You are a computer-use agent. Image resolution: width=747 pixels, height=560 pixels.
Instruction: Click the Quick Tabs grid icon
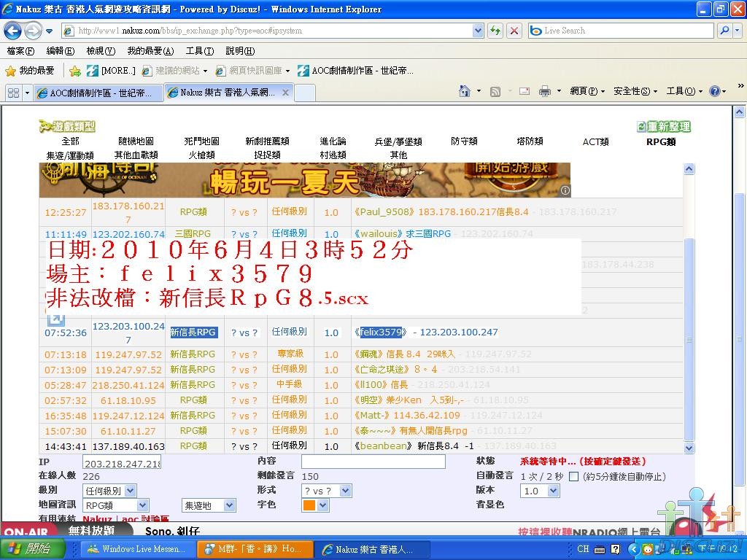click(x=13, y=93)
